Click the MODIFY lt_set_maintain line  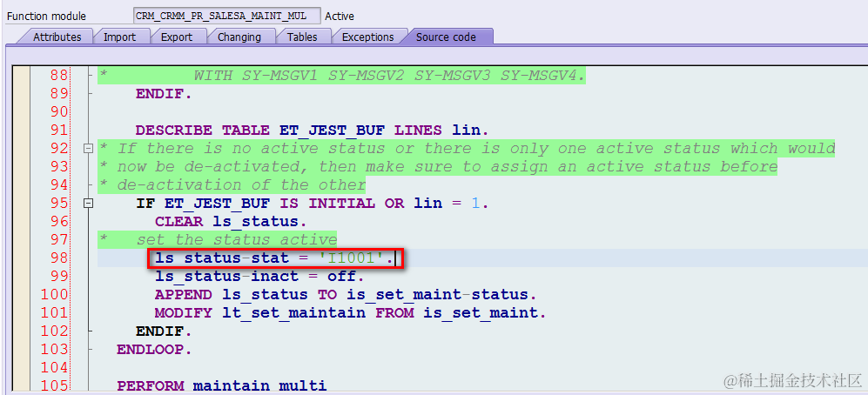pos(350,312)
